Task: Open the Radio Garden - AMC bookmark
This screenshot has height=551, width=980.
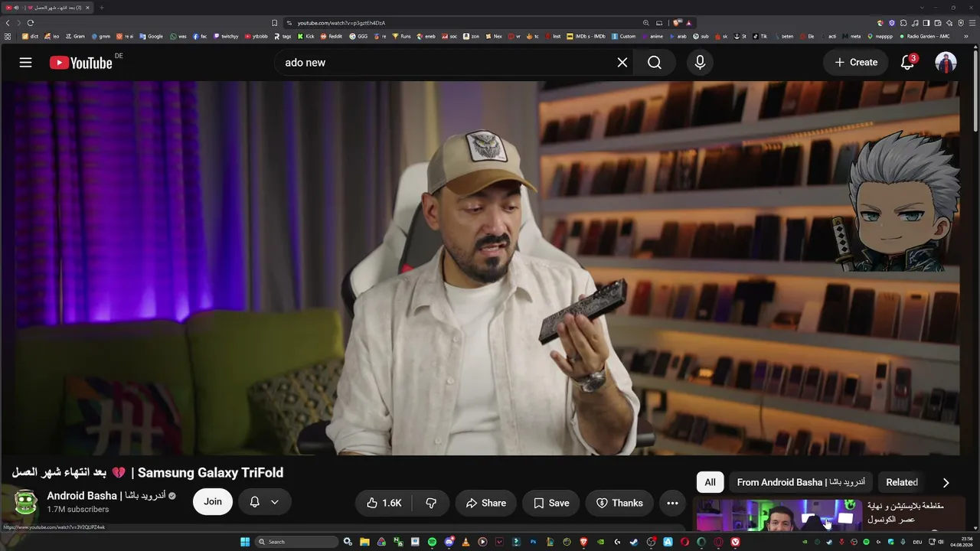Action: (x=924, y=36)
